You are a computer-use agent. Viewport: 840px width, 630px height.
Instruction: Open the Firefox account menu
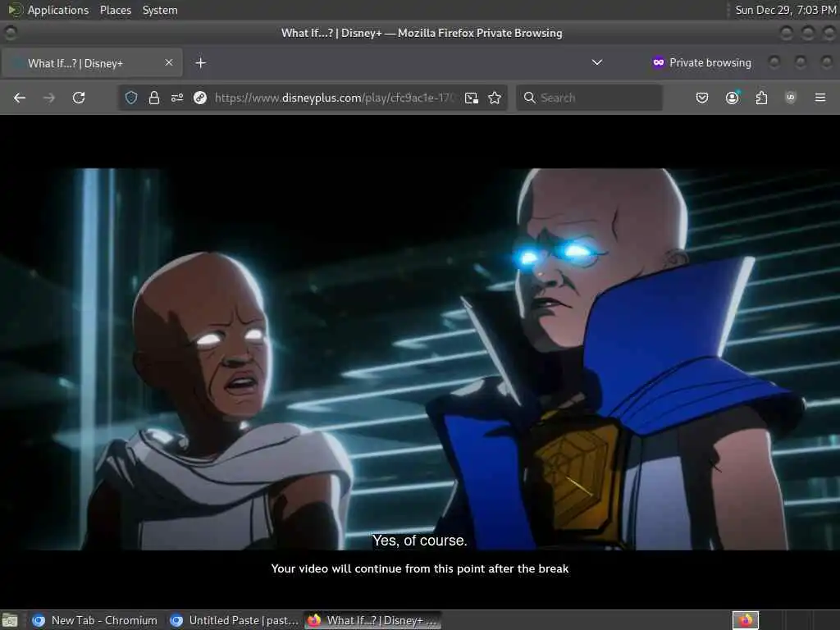(732, 98)
